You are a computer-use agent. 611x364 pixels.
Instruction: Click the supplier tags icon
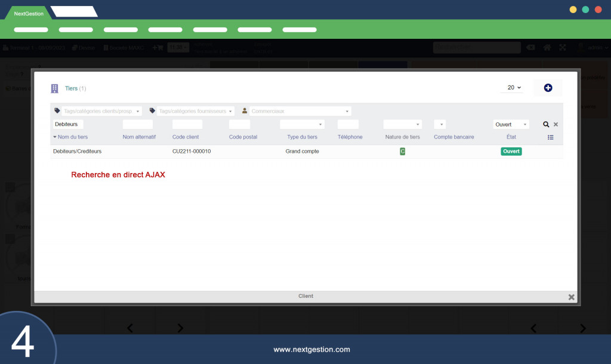[x=152, y=110]
